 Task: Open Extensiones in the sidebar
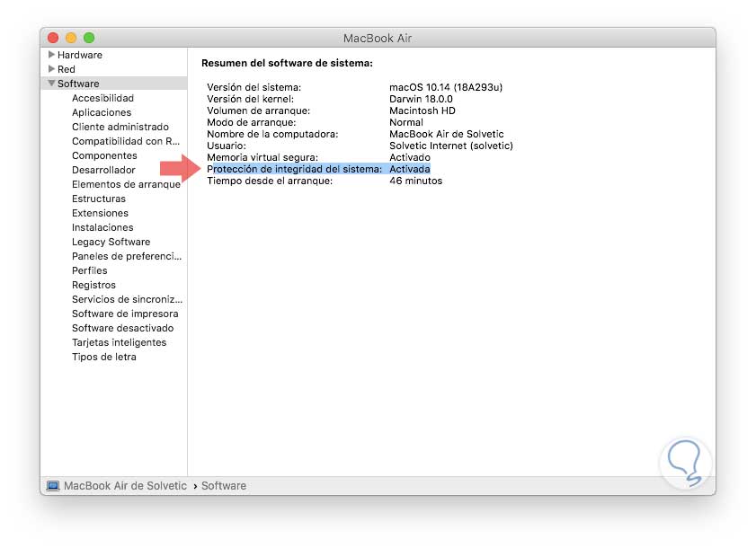pyautogui.click(x=100, y=213)
